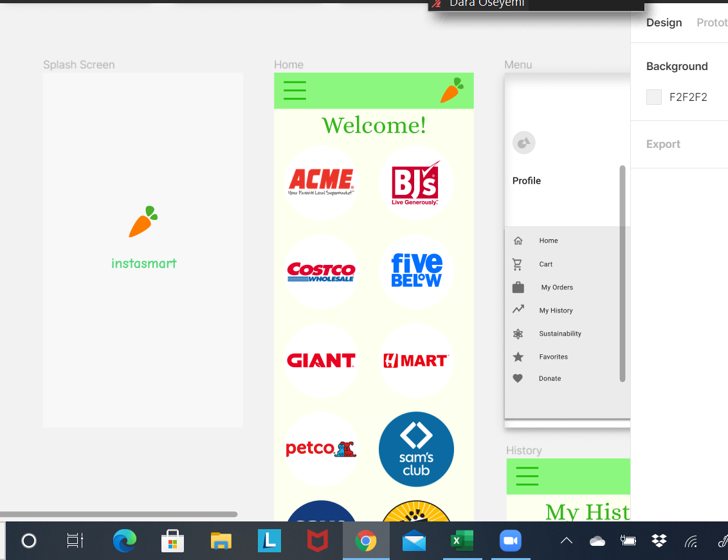This screenshot has width=728, height=560.
Task: Click the Favorites star icon
Action: click(518, 357)
